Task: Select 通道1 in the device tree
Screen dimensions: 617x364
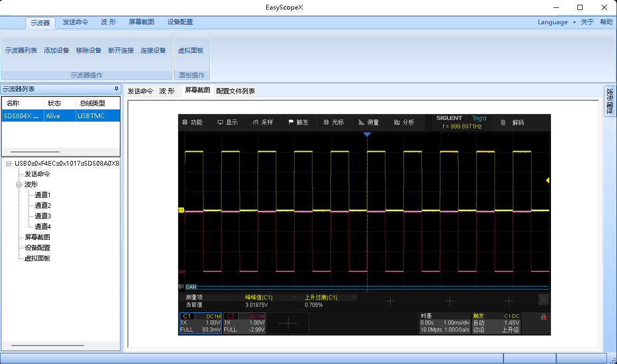Action: coord(43,195)
